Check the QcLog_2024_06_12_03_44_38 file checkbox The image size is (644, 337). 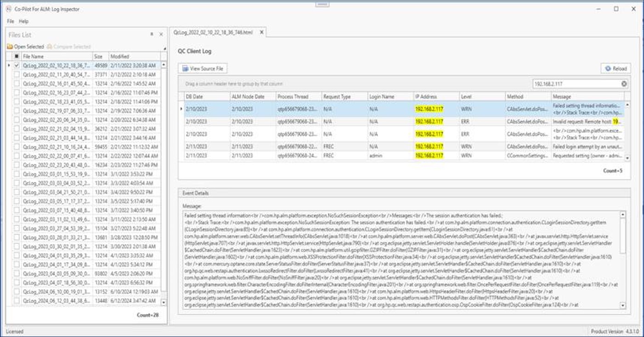(17, 301)
